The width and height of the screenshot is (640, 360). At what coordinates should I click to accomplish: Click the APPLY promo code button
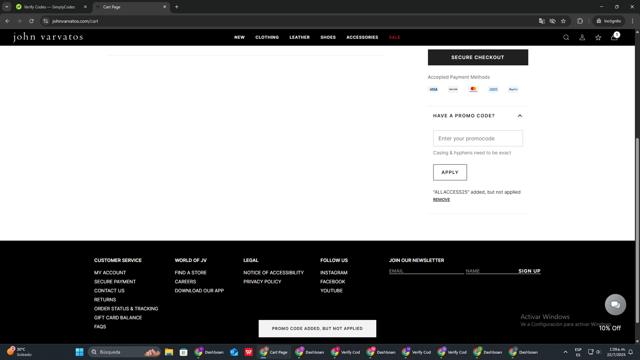450,172
